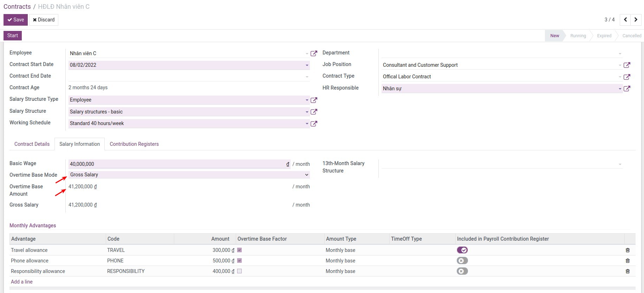The width and height of the screenshot is (644, 293).
Task: Uncheck Travel allowance overtime base factor
Action: (239, 250)
